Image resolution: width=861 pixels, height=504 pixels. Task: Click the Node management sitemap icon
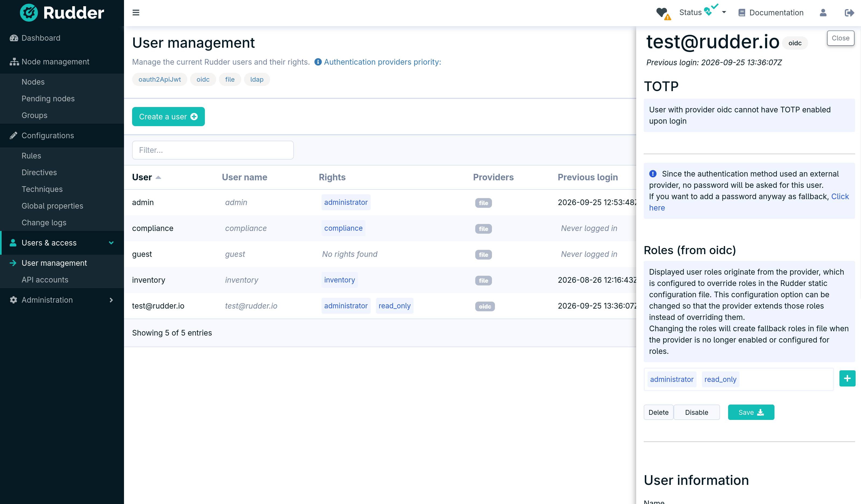click(14, 62)
